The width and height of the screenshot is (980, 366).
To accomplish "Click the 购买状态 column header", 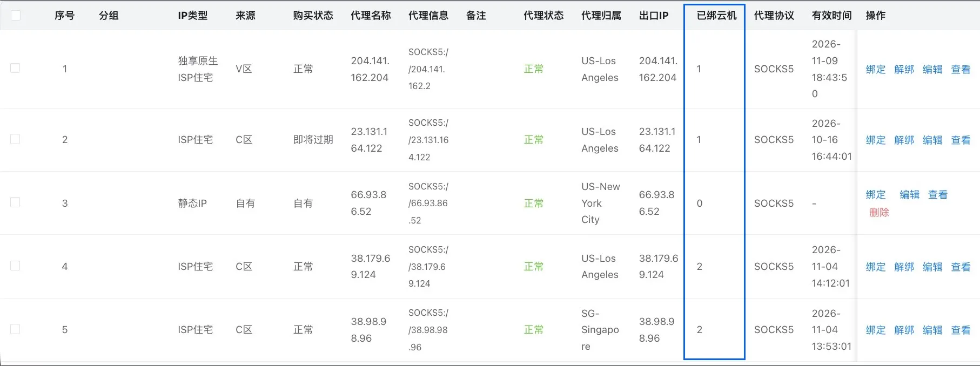I will click(313, 15).
